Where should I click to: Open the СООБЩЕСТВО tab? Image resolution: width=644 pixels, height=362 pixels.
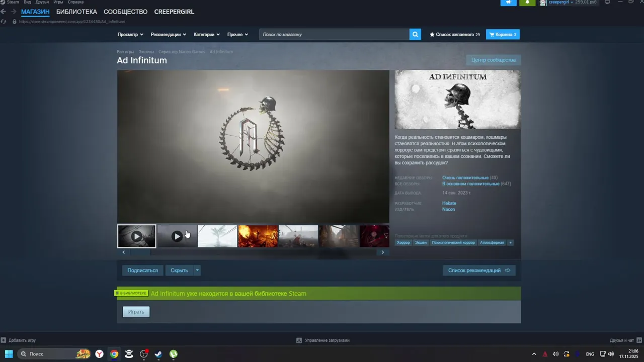125,12
